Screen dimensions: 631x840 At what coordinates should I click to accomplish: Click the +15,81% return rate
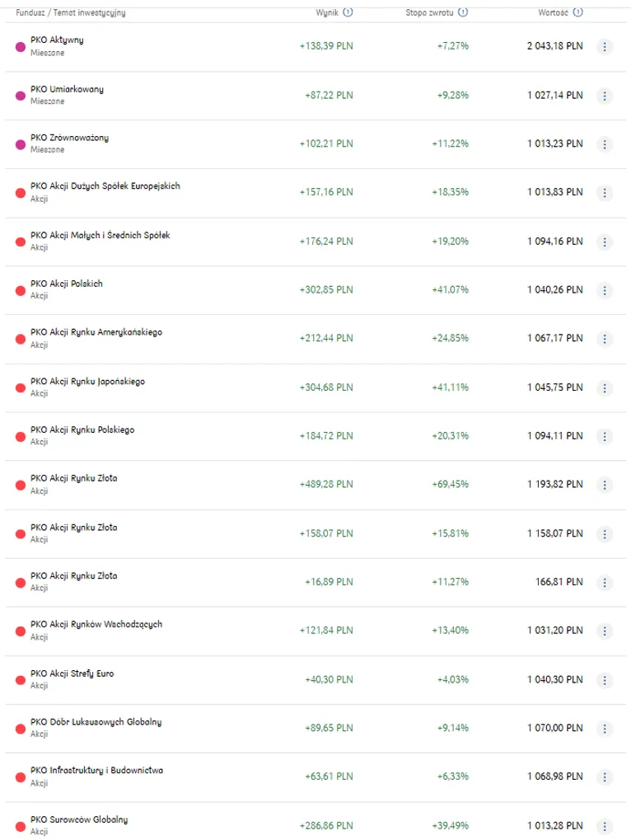click(x=450, y=533)
